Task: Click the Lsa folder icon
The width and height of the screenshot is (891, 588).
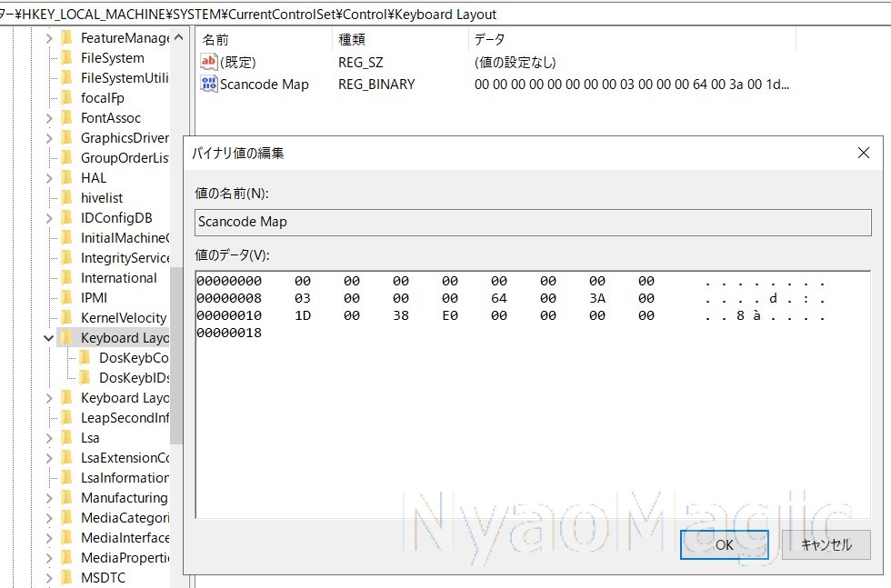Action: point(66,437)
